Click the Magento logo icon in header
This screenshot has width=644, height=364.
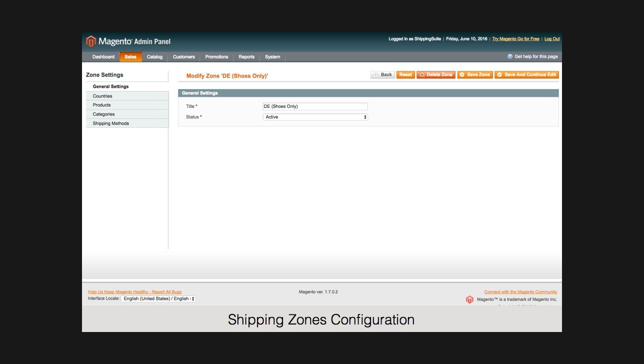[91, 41]
